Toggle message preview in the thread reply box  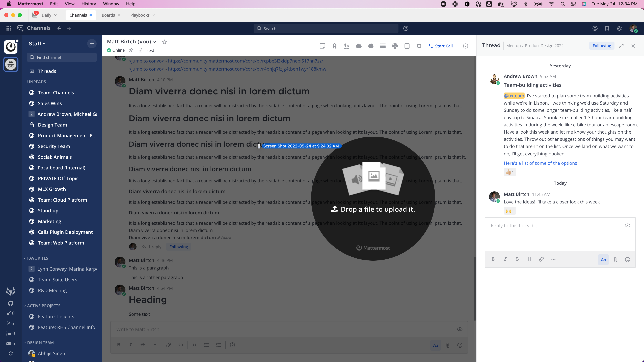click(x=628, y=225)
